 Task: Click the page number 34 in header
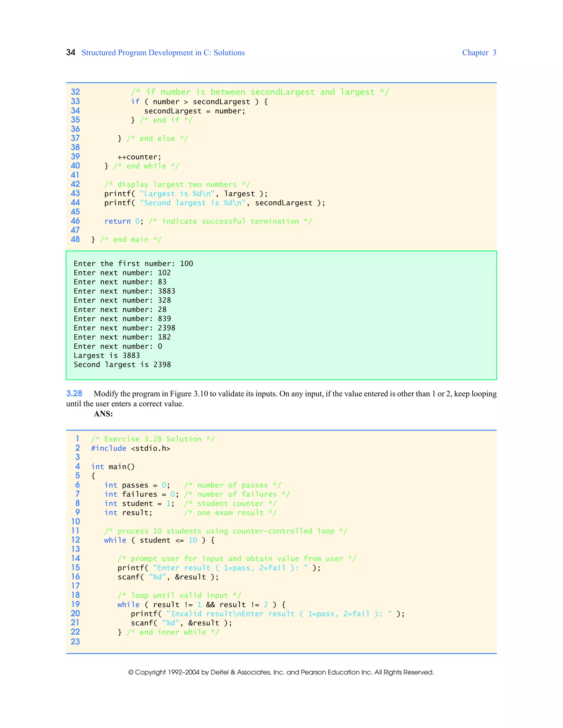(70, 52)
